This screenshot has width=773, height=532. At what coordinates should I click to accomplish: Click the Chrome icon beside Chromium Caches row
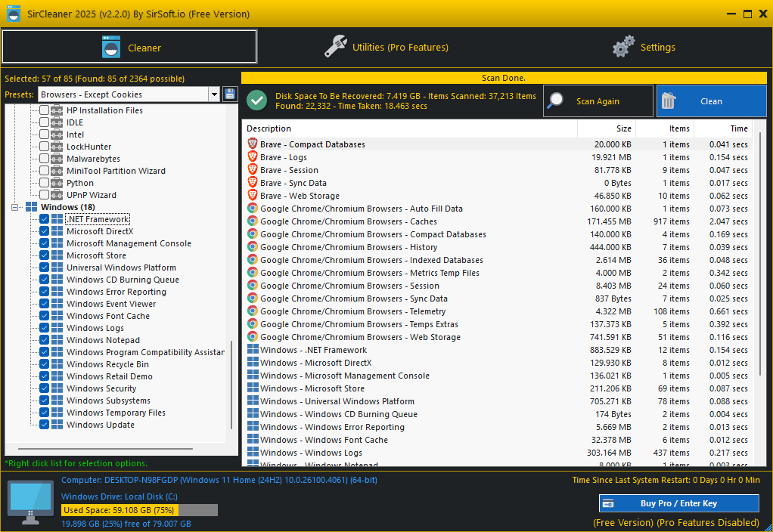pyautogui.click(x=253, y=221)
